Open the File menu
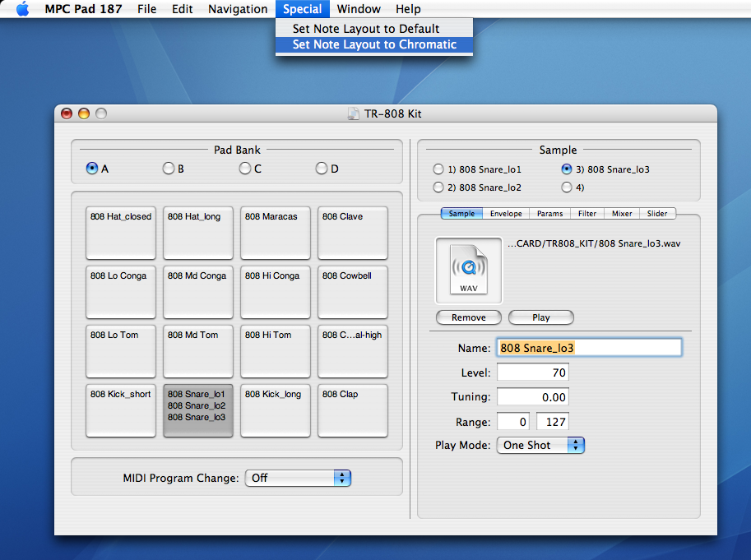Screen dimensions: 751x560 (146, 8)
